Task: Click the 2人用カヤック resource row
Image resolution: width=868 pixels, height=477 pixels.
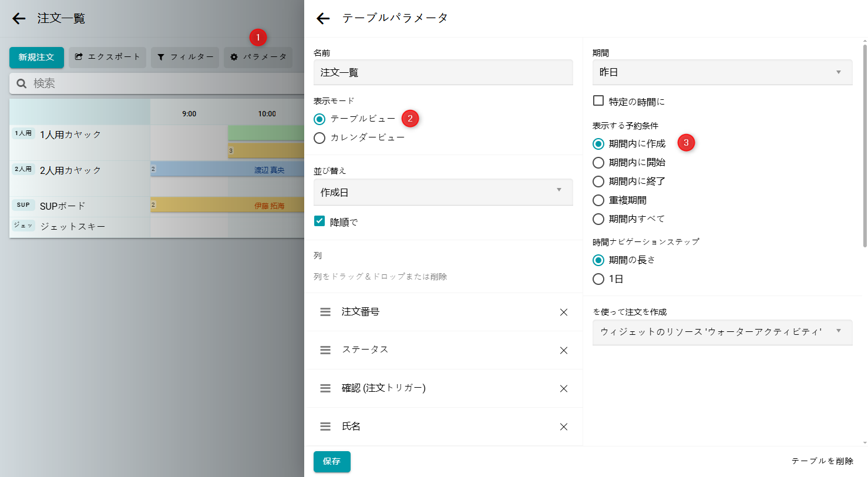Action: point(80,179)
